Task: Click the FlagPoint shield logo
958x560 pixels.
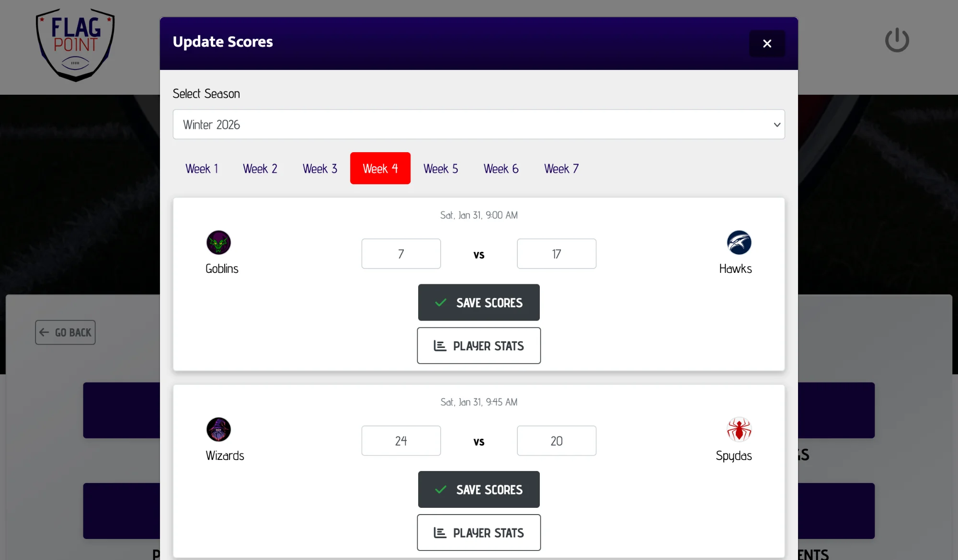Action: (x=75, y=45)
